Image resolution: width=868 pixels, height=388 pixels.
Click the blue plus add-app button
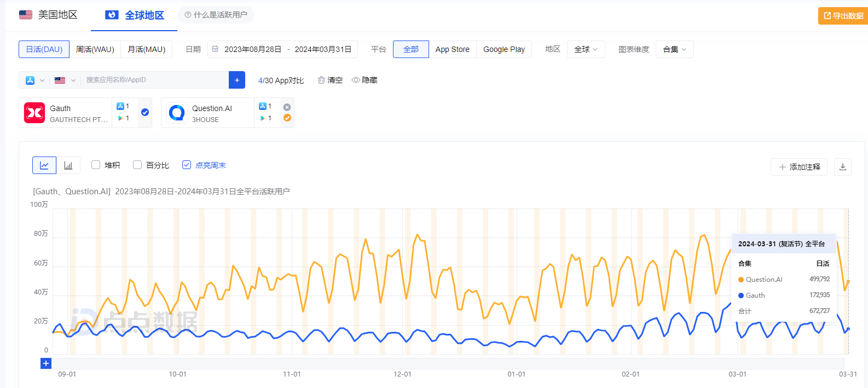point(237,80)
